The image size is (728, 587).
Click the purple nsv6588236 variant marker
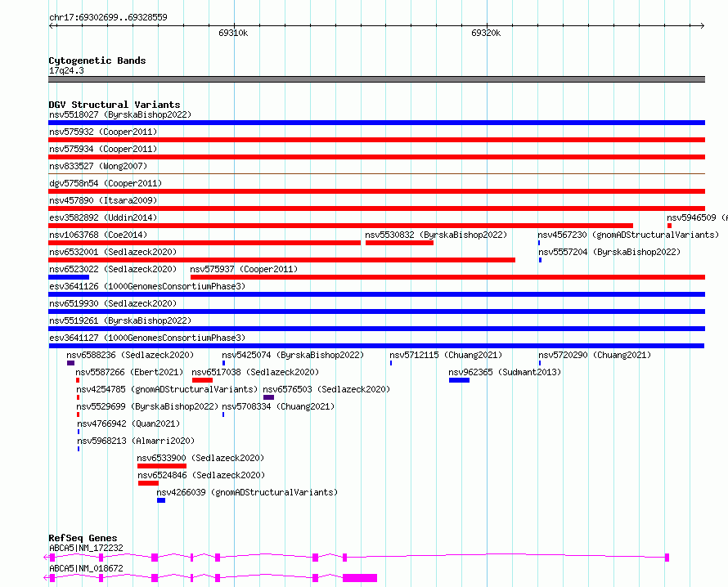pos(70,363)
